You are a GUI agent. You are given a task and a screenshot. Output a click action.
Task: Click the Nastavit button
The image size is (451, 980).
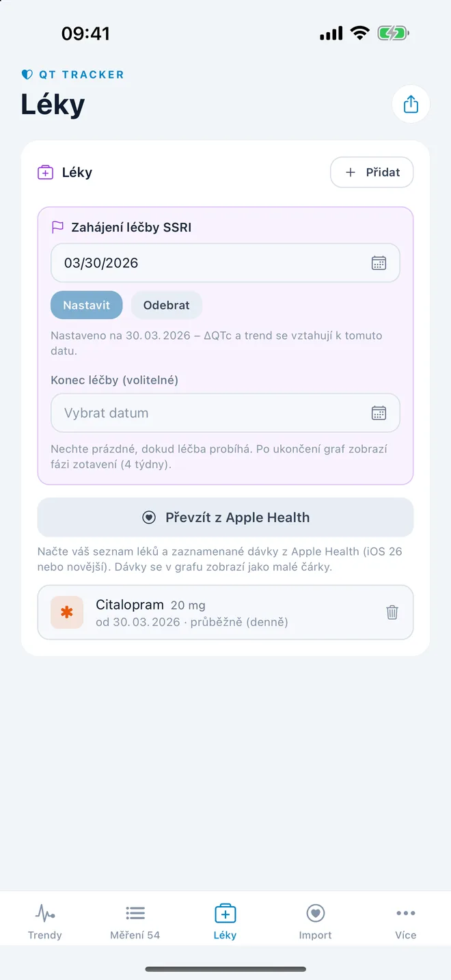(x=87, y=305)
